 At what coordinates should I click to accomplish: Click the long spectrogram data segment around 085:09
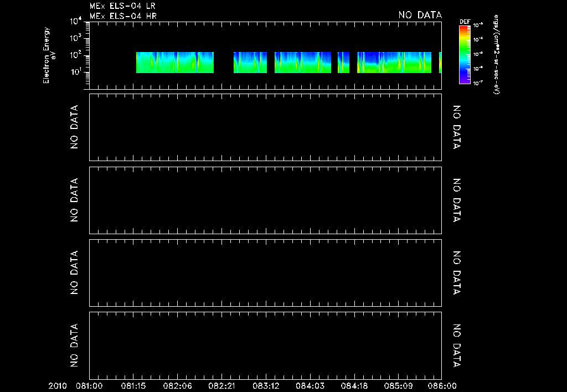coord(394,63)
